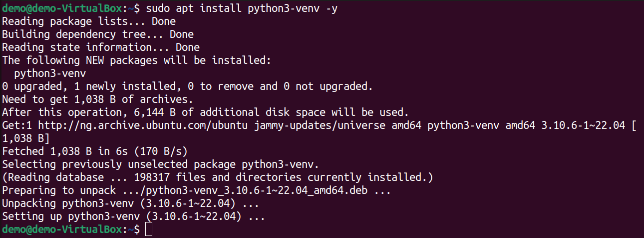Select the 'Preparing to unpack' .deb line

(x=196, y=190)
